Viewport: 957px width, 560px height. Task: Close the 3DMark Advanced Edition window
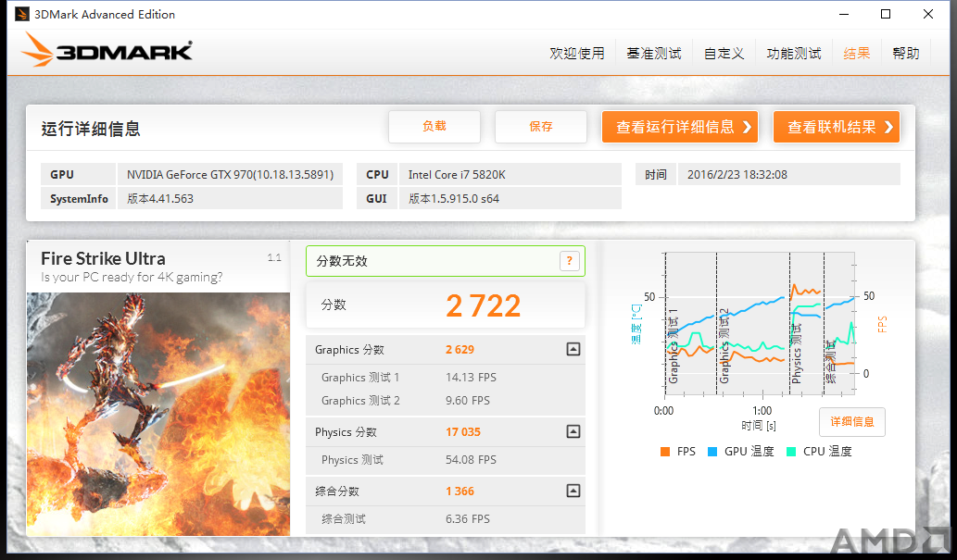pos(927,14)
